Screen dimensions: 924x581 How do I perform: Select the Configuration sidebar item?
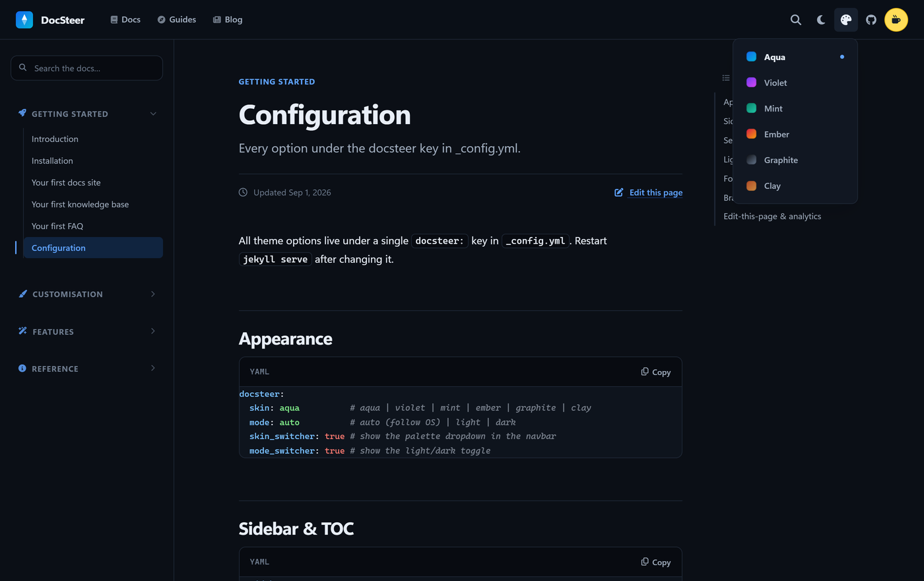pos(93,248)
